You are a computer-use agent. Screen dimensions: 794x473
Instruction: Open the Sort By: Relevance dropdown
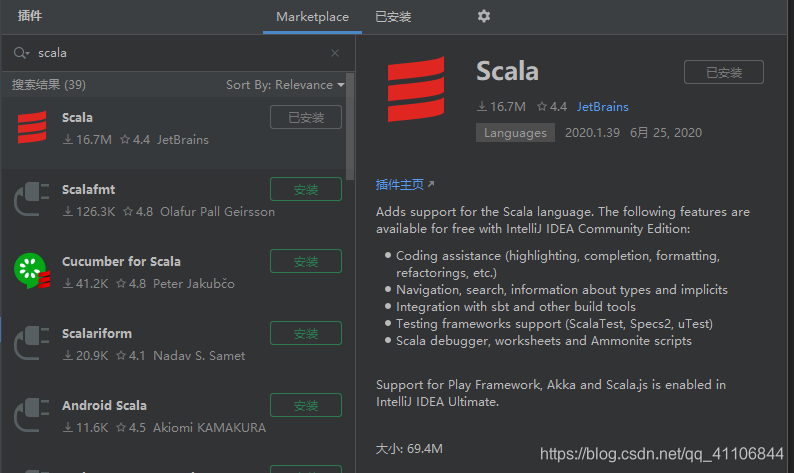285,85
